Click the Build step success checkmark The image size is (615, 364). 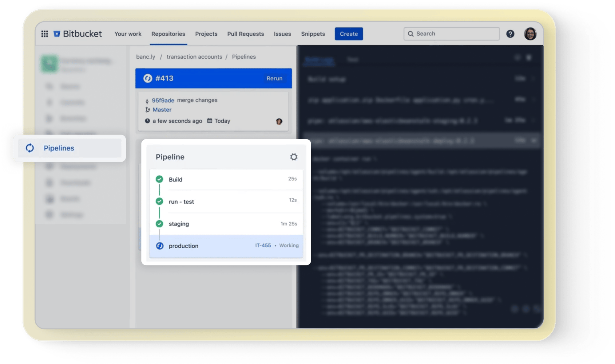tap(159, 179)
